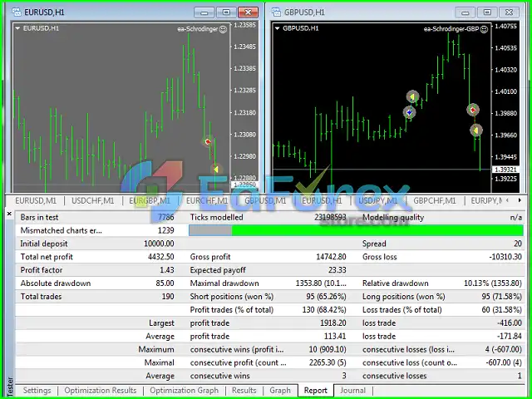Screen dimensions: 532x399
Task: Select the Report tab
Action: click(x=316, y=391)
